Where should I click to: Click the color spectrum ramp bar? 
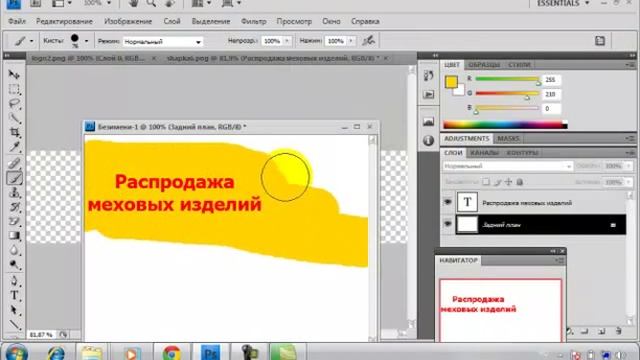[x=505, y=125]
